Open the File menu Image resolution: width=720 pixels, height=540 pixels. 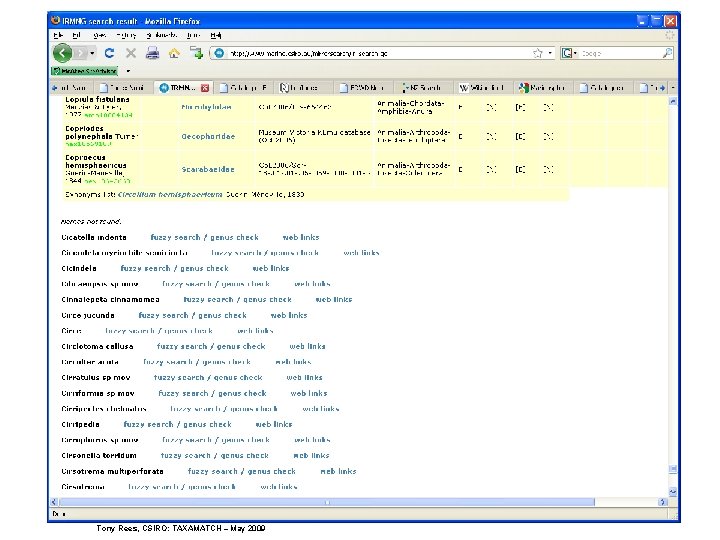58,35
